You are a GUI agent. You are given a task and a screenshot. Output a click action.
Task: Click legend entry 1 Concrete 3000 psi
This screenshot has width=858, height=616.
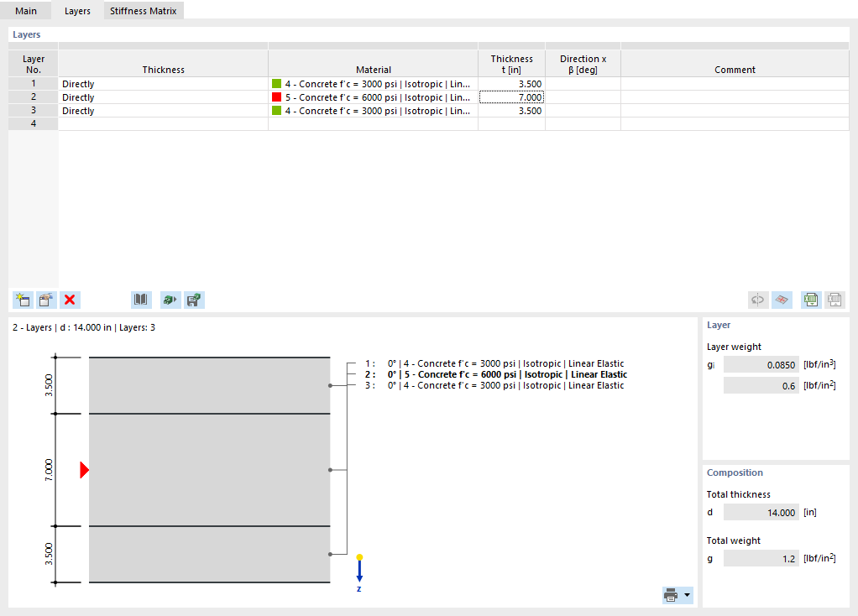494,363
